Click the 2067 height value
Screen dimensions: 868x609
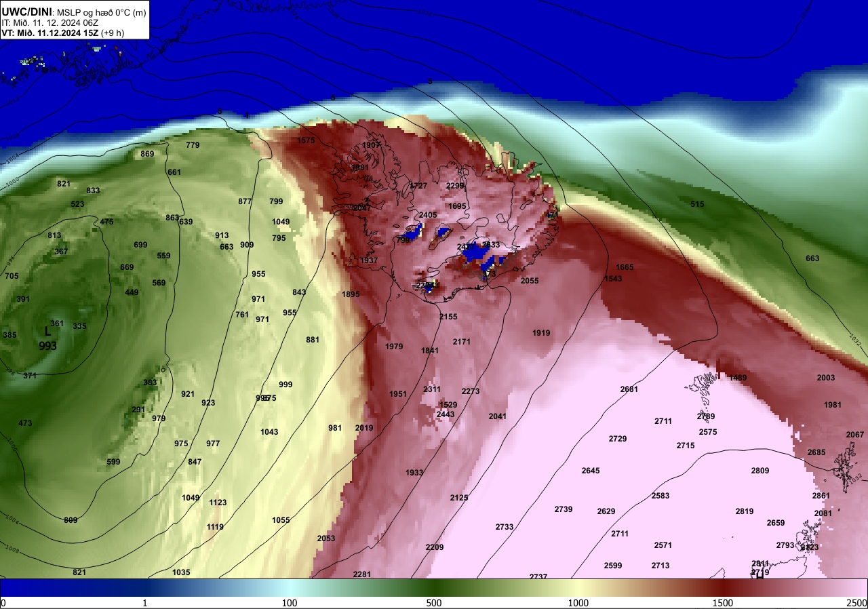click(x=855, y=435)
